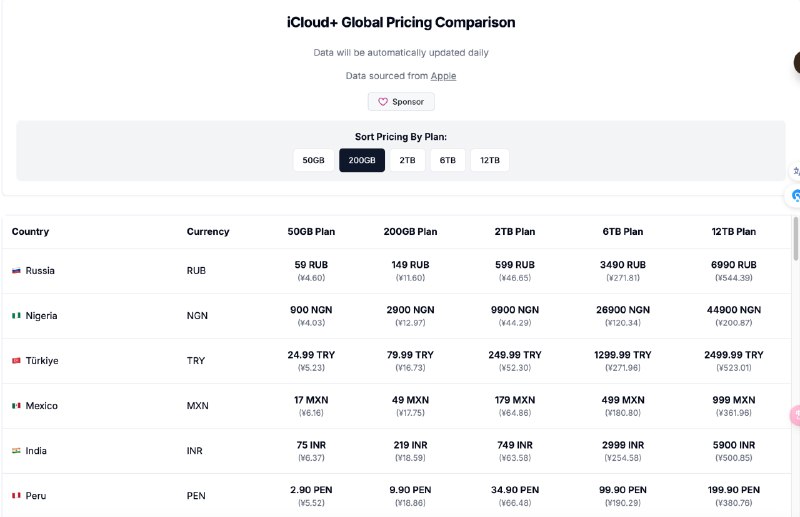Choose the 6TB sort button

[x=448, y=160]
